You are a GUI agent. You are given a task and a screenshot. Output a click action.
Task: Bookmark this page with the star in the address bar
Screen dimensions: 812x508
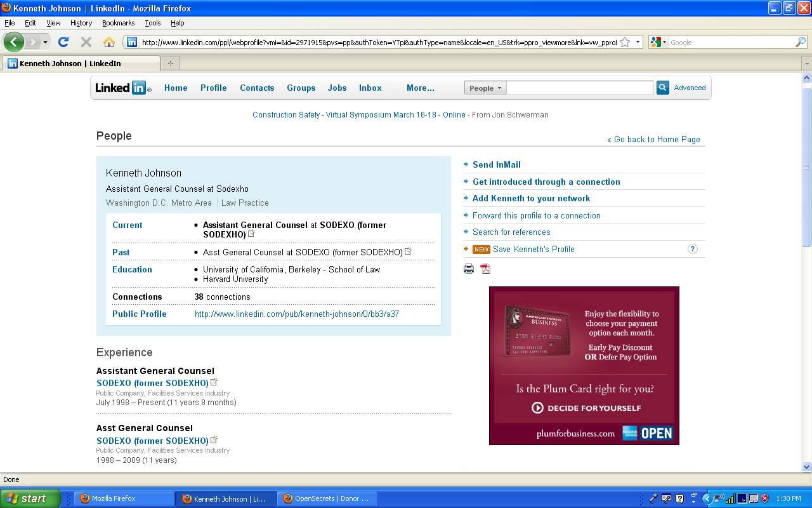click(x=626, y=42)
